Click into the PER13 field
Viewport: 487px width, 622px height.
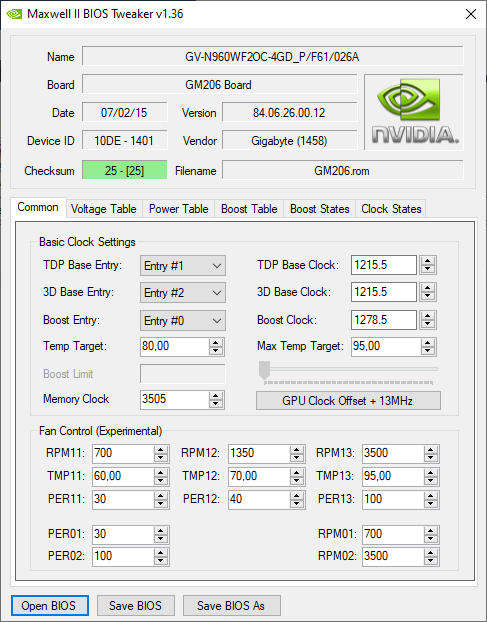pyautogui.click(x=393, y=499)
